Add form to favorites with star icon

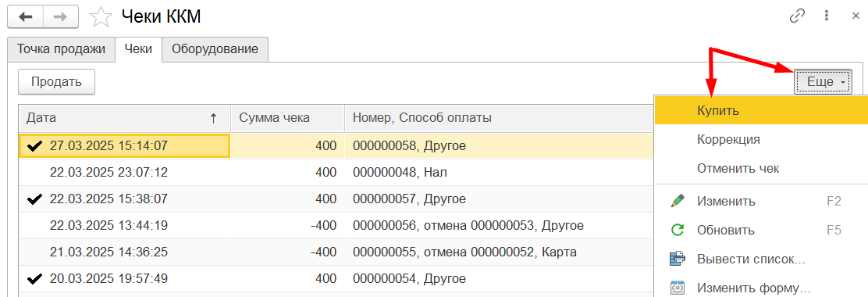pyautogui.click(x=101, y=16)
